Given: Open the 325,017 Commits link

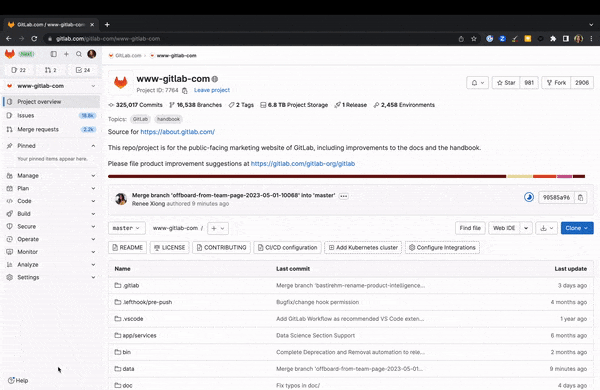Looking at the screenshot, I should pos(135,105).
